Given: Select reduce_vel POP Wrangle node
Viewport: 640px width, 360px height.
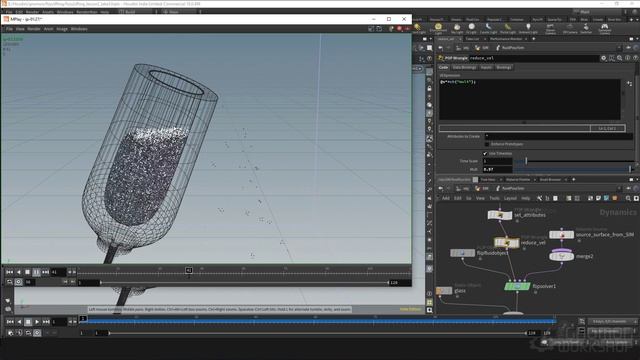Looking at the screenshot, I should click(x=507, y=242).
